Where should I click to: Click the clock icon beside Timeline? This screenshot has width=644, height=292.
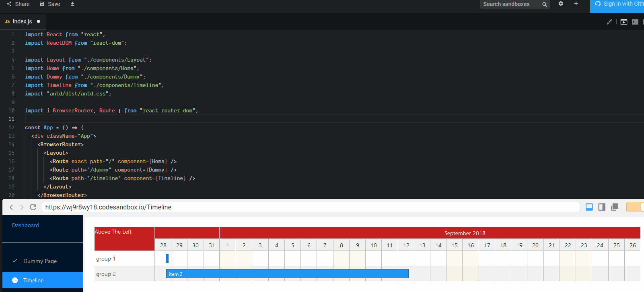click(x=15, y=280)
